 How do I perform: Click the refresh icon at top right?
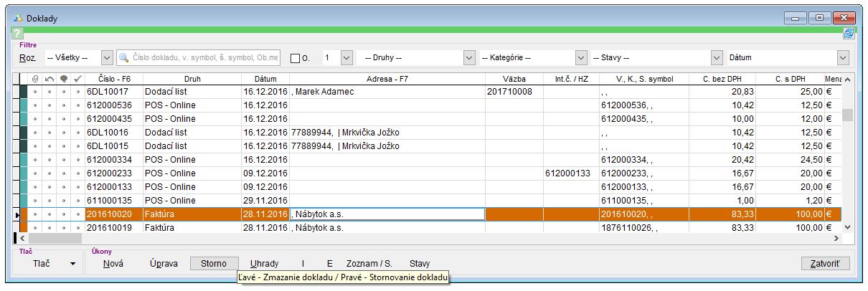pos(849,34)
